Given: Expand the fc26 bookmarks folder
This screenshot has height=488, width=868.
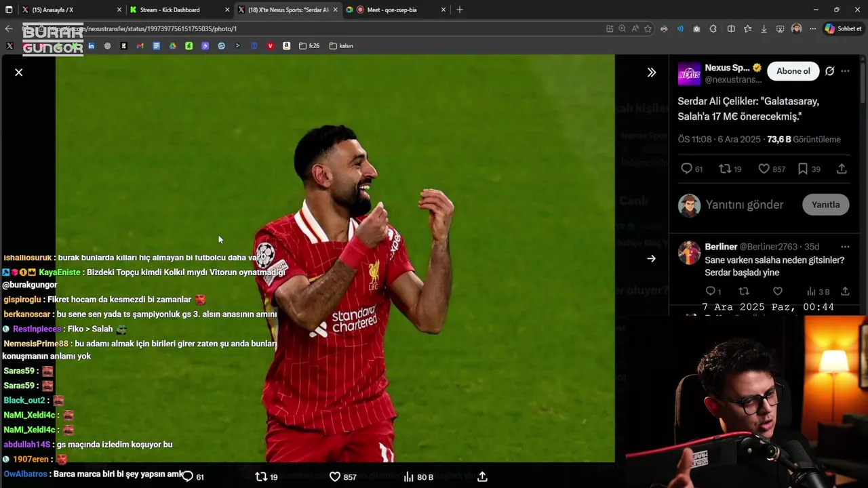Looking at the screenshot, I should [x=309, y=46].
